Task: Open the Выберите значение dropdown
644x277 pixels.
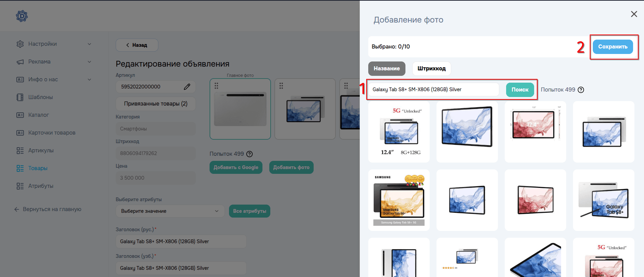Action: click(x=170, y=211)
